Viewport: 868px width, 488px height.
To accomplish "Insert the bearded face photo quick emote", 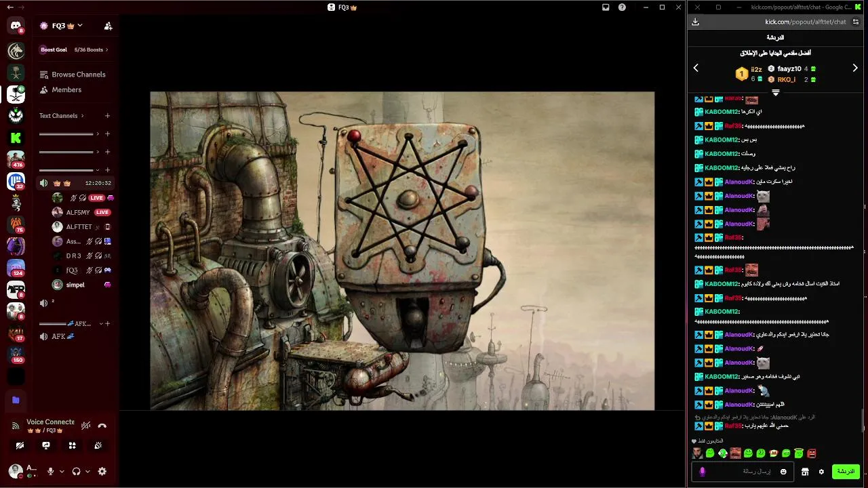I will [697, 453].
